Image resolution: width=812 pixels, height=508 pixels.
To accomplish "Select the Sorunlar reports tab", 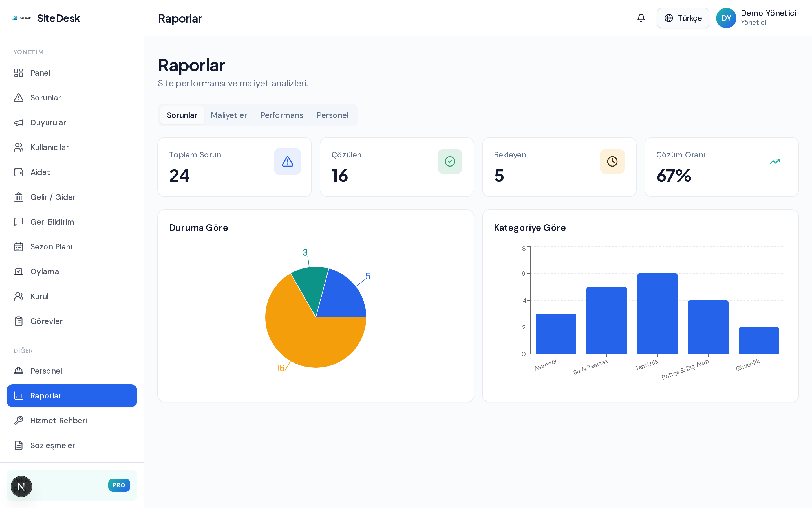I will [x=182, y=115].
